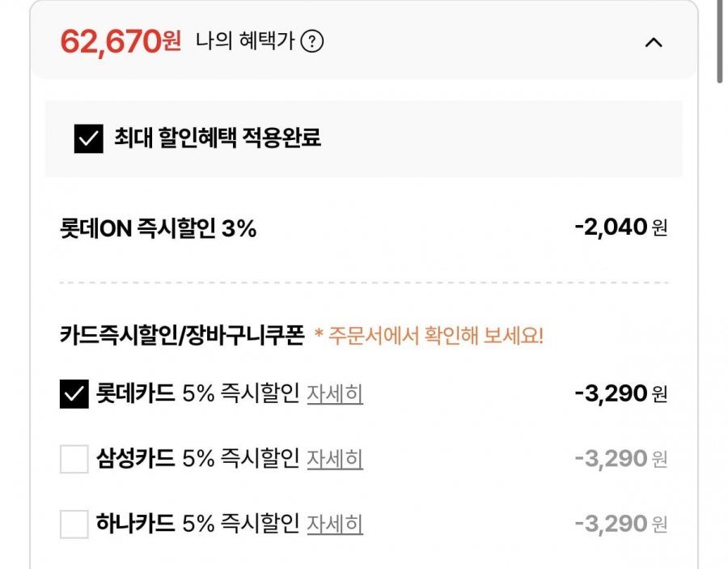Click the 최대 할인혜택 적용완료 label text
The width and height of the screenshot is (728, 569).
pos(217,138)
